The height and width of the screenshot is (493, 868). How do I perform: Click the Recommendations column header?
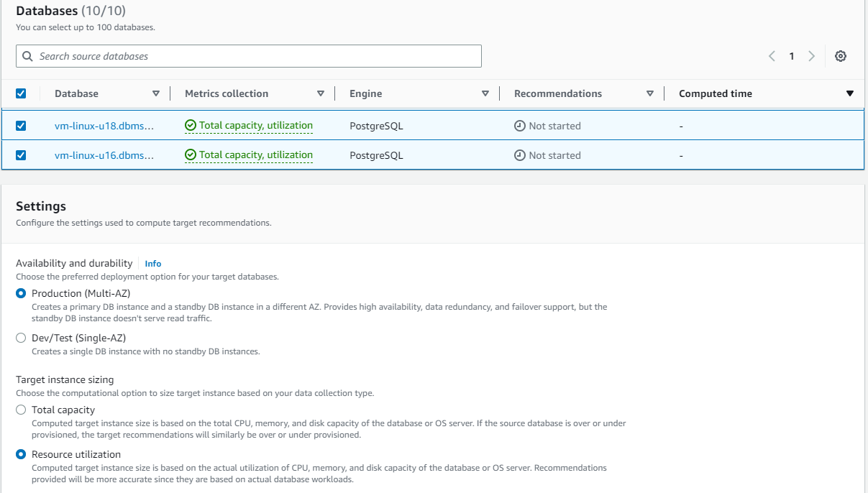pos(558,93)
